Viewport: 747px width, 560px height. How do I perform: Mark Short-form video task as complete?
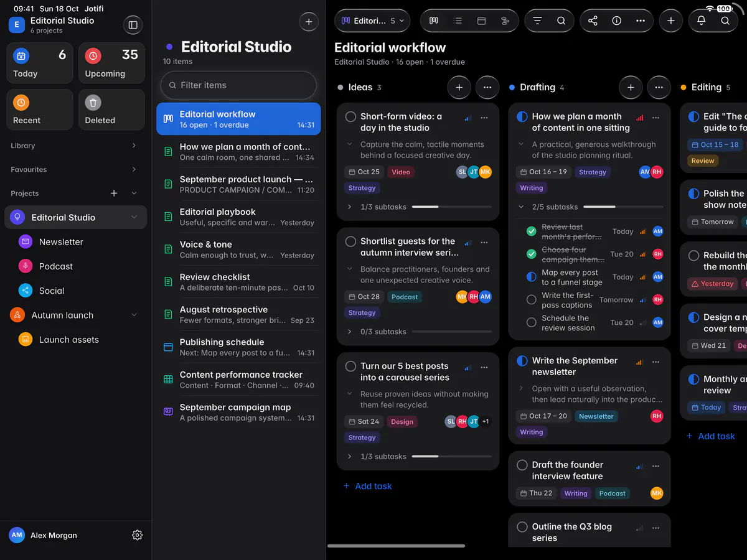point(350,117)
